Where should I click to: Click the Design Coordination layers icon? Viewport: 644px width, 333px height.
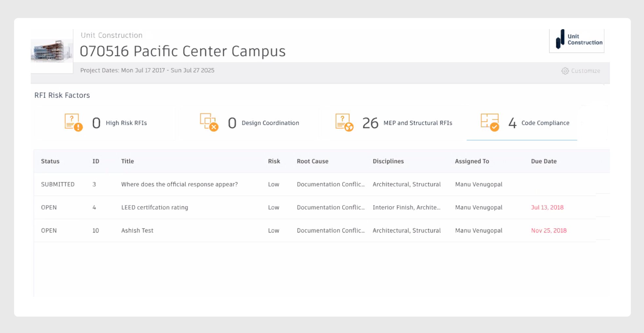[x=207, y=122]
